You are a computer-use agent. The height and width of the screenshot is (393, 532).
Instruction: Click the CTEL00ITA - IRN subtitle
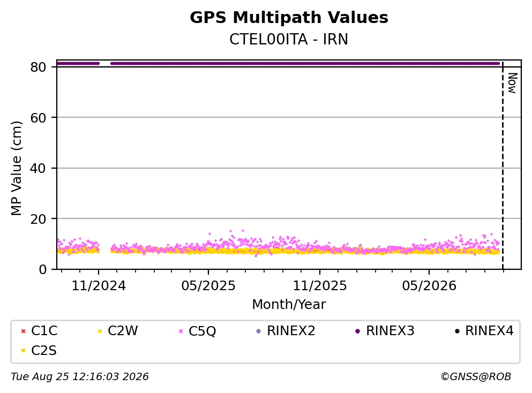pos(289,39)
